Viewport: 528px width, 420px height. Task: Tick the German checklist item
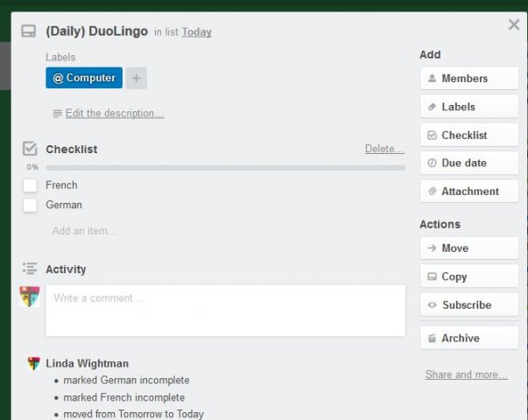(x=30, y=206)
